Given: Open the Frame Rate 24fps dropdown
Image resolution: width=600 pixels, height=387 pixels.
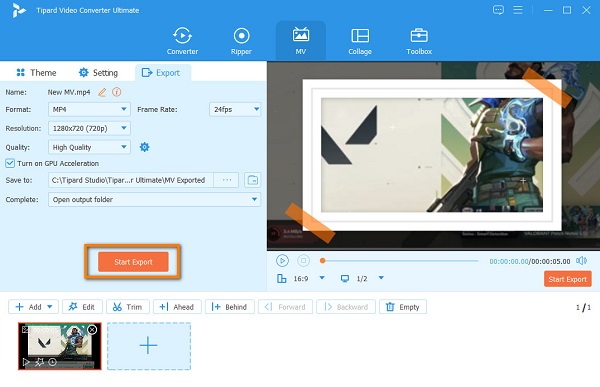Looking at the screenshot, I should pyautogui.click(x=235, y=109).
